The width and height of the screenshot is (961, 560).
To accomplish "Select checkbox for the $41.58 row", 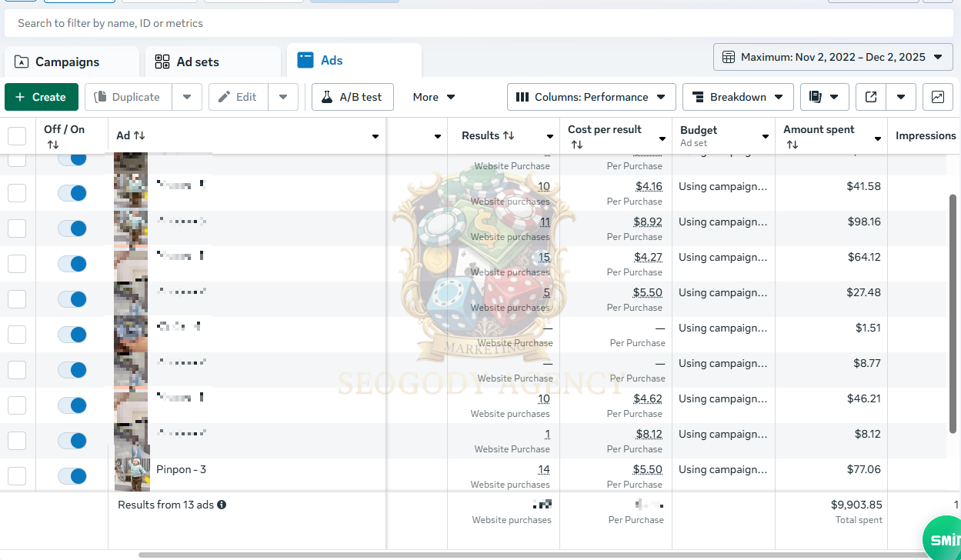I will point(17,193).
